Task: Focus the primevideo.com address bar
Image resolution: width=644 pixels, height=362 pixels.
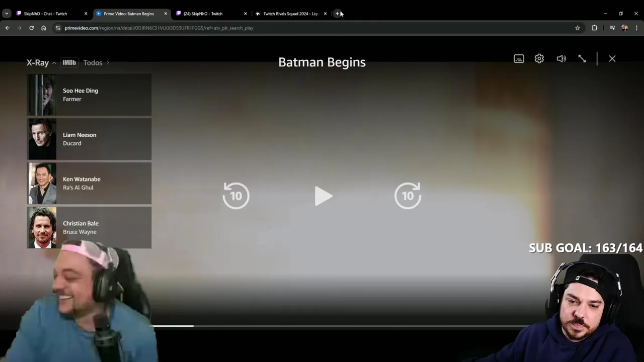Action: coord(317,28)
